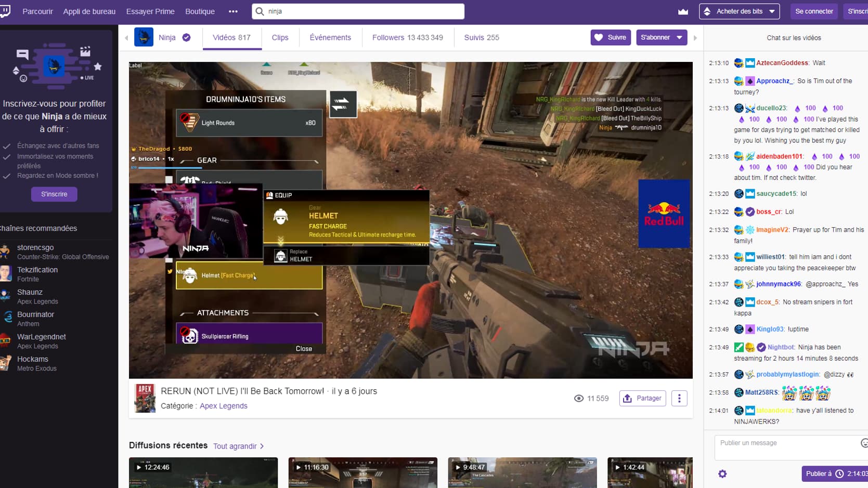Click ImagineV2 username in chat
This screenshot has width=868, height=488.
[x=772, y=230]
